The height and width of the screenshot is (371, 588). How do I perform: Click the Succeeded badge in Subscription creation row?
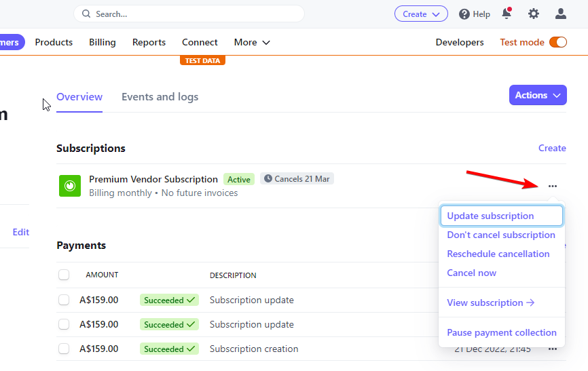[169, 349]
